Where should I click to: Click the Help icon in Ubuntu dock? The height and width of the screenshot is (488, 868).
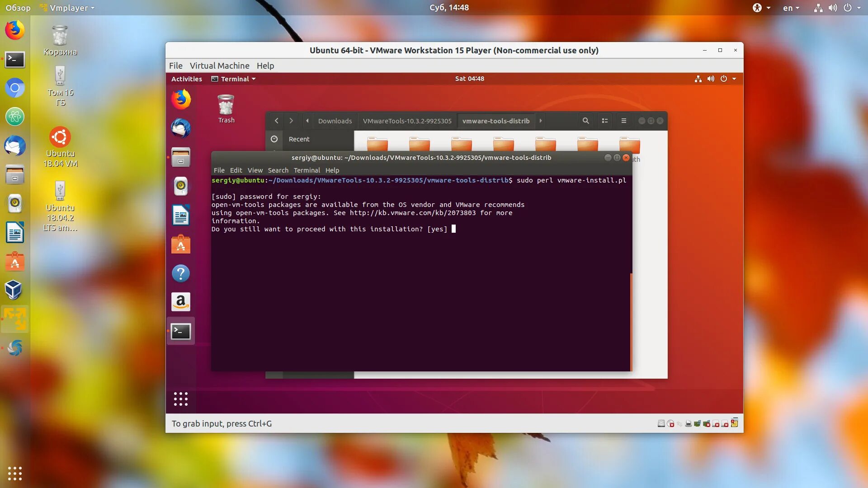point(181,273)
